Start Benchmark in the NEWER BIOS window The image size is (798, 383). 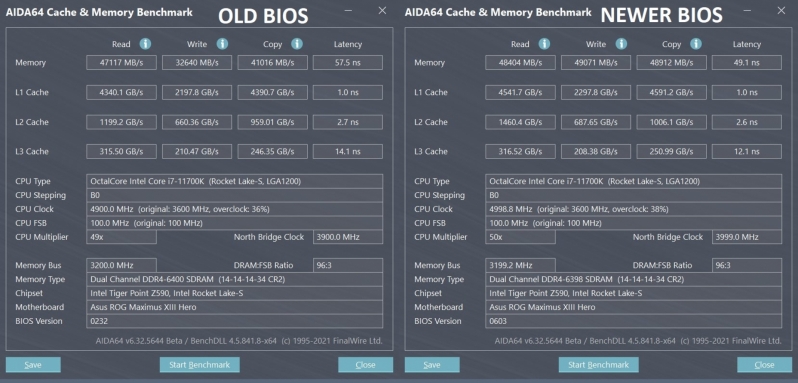click(x=598, y=365)
